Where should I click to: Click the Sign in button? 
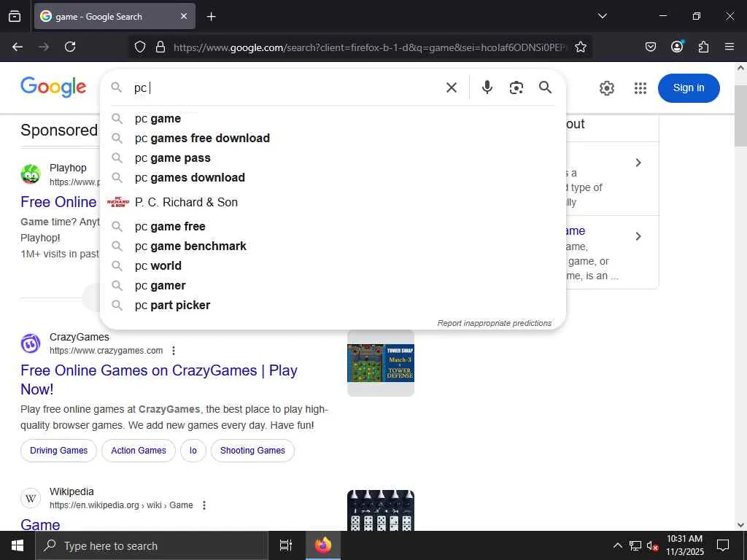pyautogui.click(x=689, y=88)
